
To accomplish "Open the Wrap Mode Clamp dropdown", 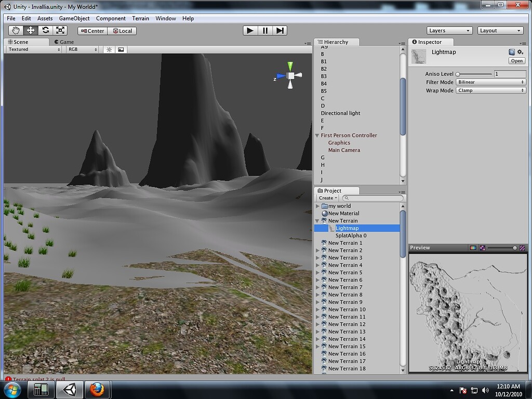I will click(490, 90).
